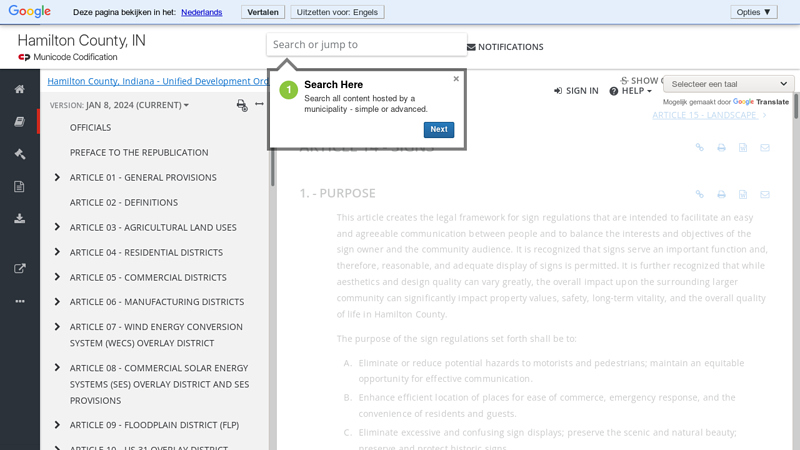Open the more options ellipsis in sidebar
Screen dimensions: 800x450
tap(19, 301)
